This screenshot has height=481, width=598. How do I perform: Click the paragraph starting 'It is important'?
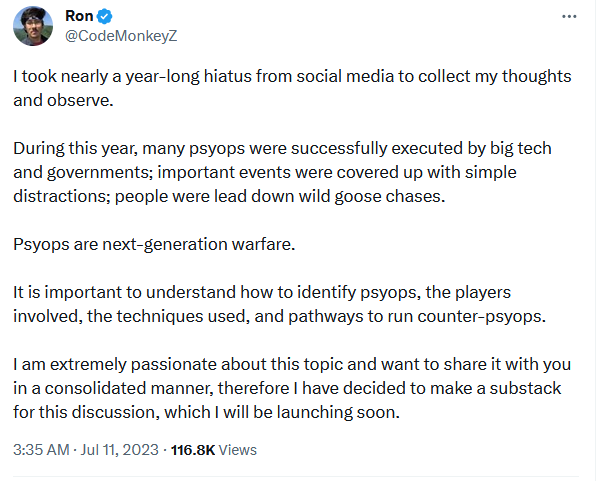280,304
